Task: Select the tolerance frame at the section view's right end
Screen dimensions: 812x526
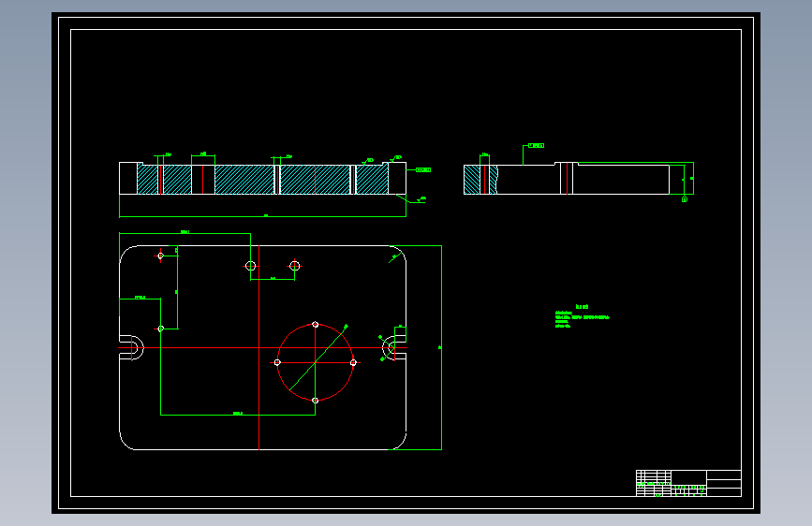Action: point(423,169)
